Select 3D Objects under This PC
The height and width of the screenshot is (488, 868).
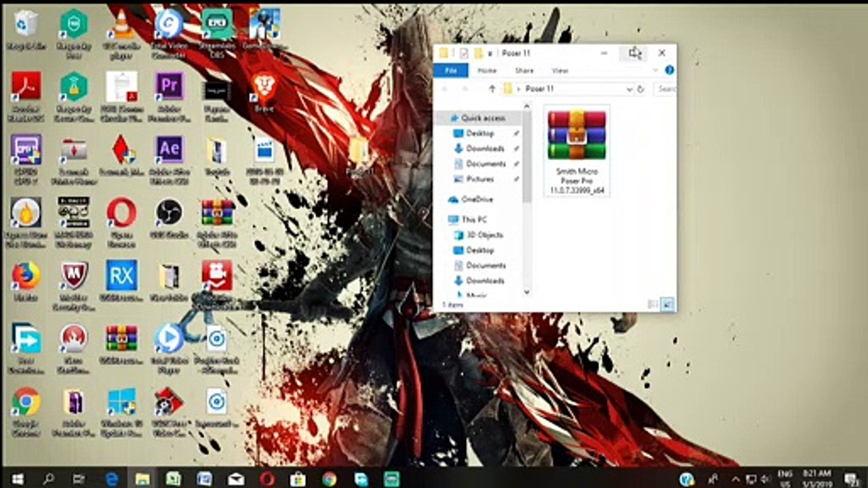(x=484, y=235)
